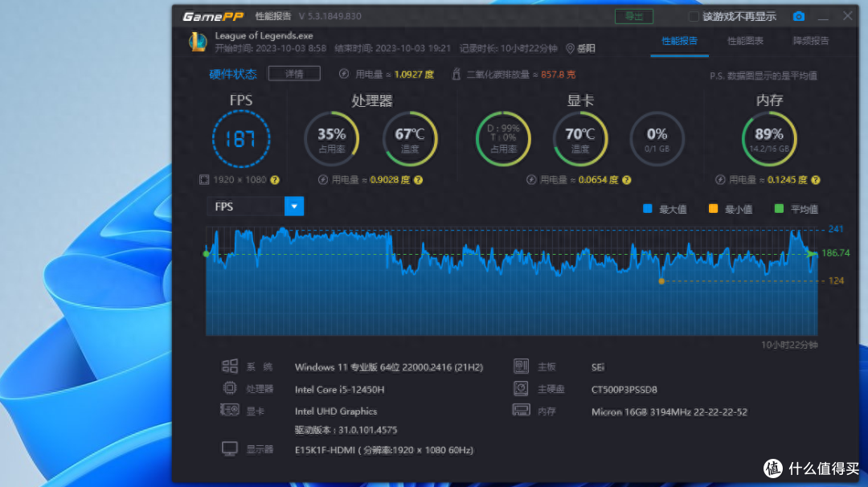
Task: Click the Windows 11 专业版 system text
Action: pos(389,367)
